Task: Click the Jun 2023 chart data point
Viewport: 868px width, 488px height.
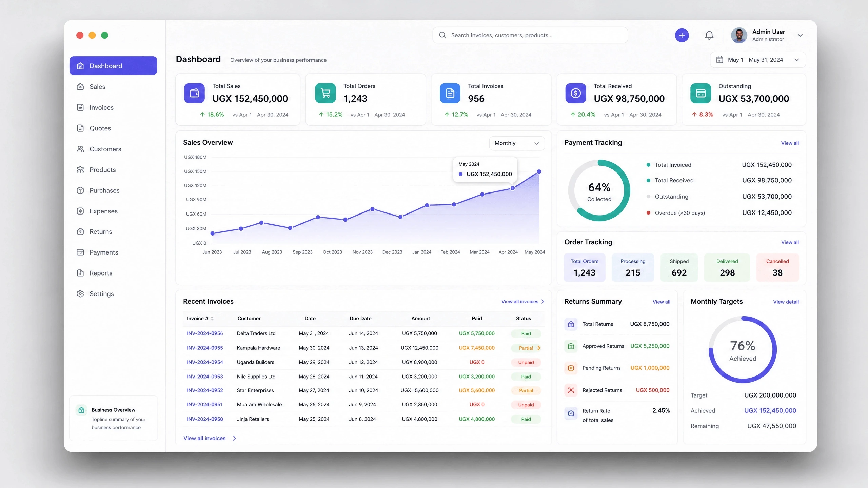Action: click(x=213, y=233)
